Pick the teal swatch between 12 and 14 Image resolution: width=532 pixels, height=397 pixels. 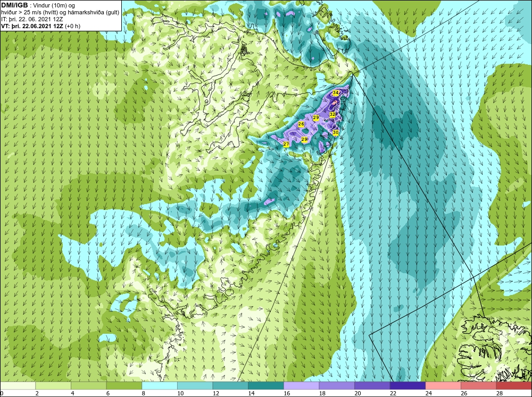tap(230, 385)
